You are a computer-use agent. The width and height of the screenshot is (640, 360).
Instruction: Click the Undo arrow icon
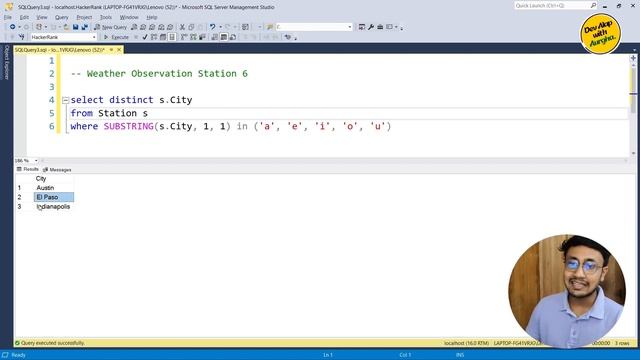point(212,27)
